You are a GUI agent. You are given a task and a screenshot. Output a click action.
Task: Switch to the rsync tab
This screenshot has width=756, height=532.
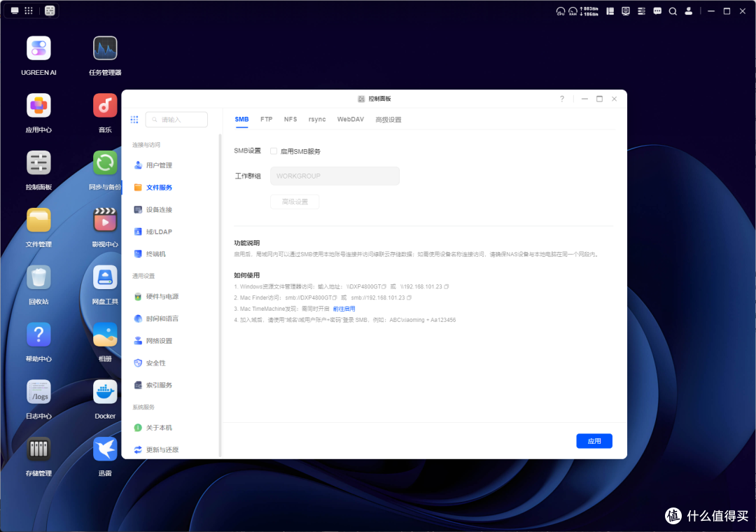(x=317, y=119)
